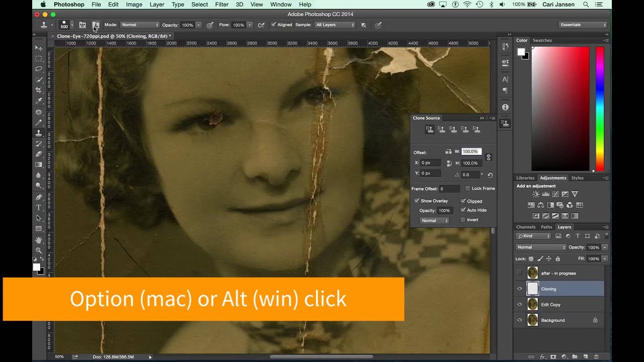Toggle the Auto Hide checkbox
Viewport: 644px width, 362px height.
click(463, 210)
